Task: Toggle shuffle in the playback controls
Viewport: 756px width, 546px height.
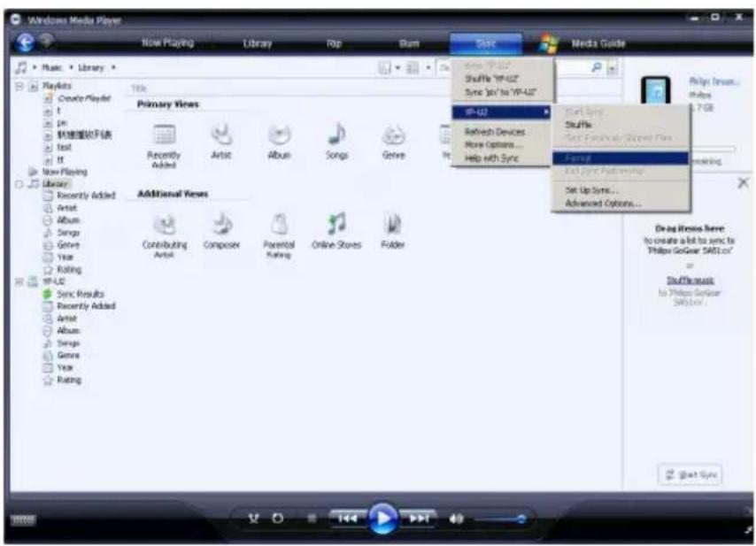Action: tap(253, 519)
